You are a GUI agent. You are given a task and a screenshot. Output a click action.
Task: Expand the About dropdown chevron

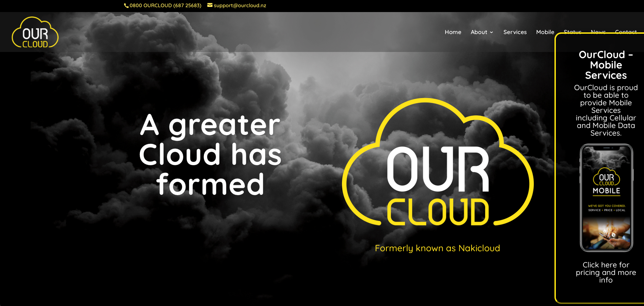(491, 32)
